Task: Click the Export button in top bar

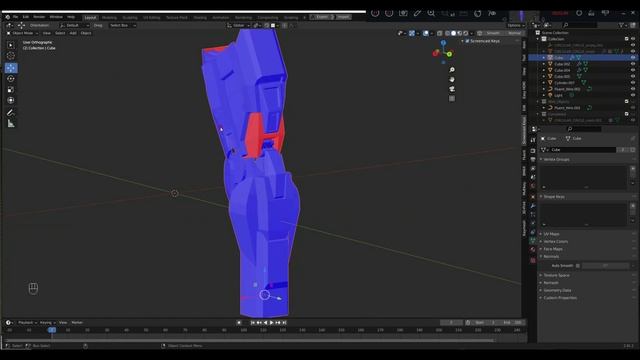Action: click(x=321, y=17)
